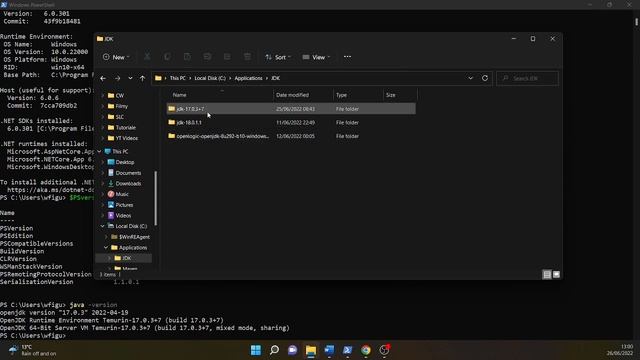The image size is (640, 360).
Task: Click the Forward navigation arrow
Action: pos(117,78)
